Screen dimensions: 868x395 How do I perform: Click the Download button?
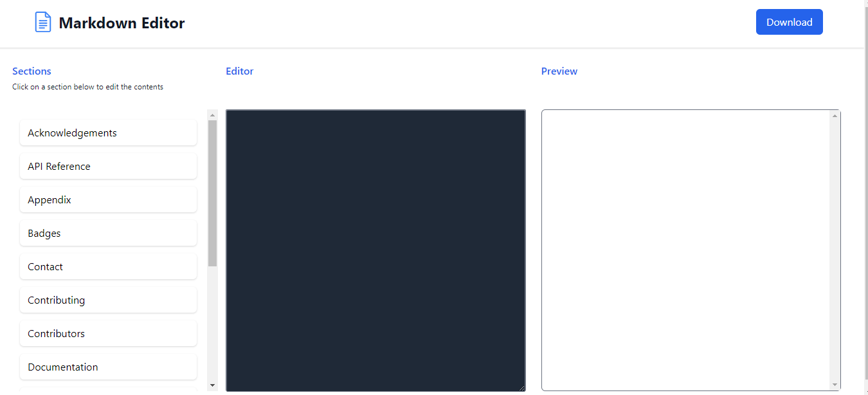(x=789, y=21)
